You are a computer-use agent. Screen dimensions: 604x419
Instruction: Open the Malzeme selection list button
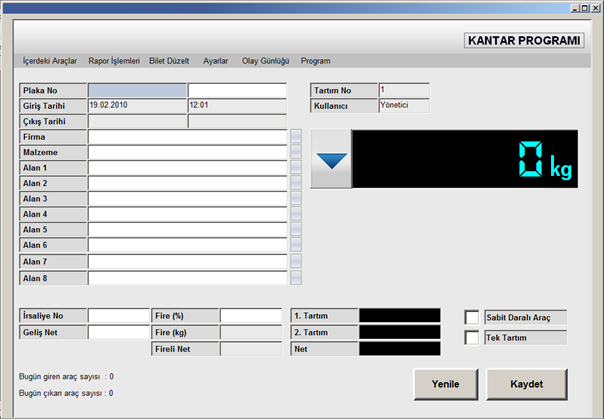[296, 152]
